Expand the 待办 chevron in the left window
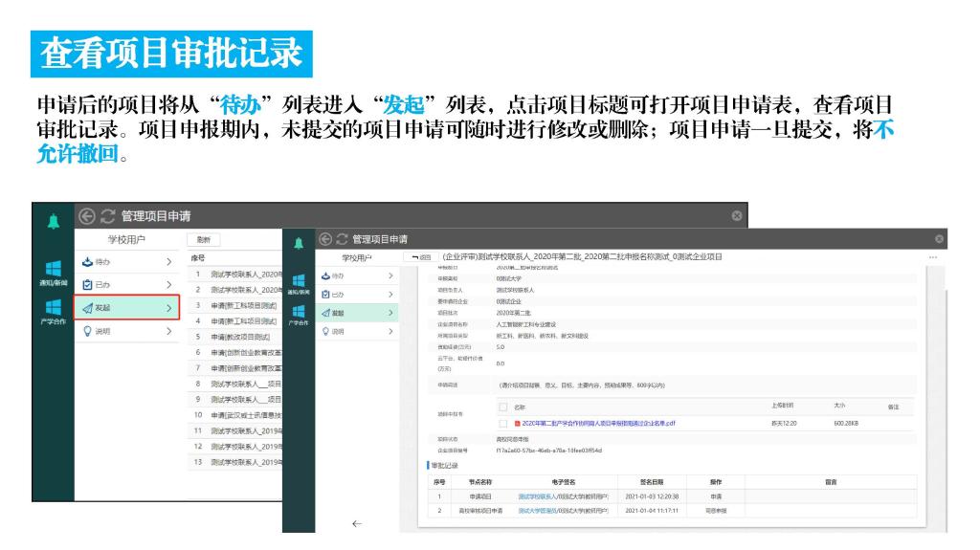 [x=168, y=260]
